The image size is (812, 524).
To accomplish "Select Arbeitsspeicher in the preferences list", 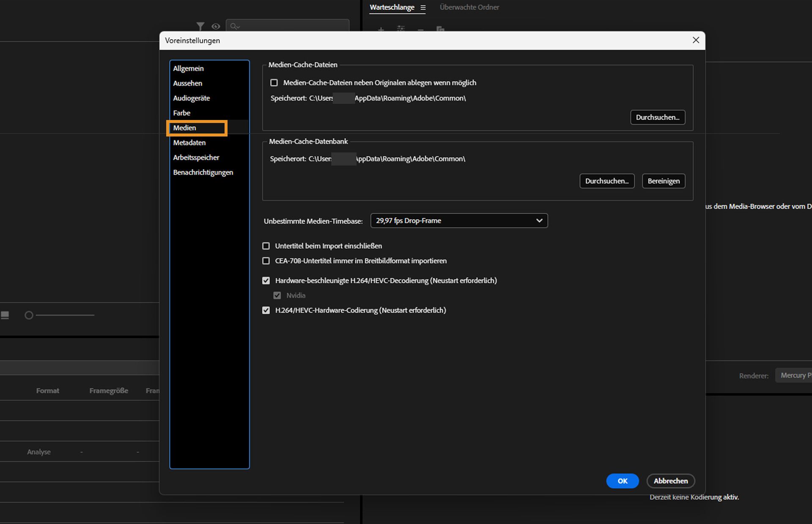I will pyautogui.click(x=196, y=158).
